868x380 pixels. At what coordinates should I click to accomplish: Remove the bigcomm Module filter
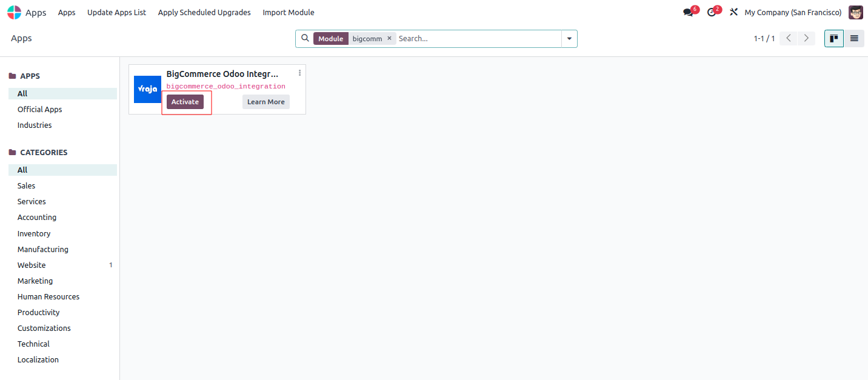click(389, 38)
